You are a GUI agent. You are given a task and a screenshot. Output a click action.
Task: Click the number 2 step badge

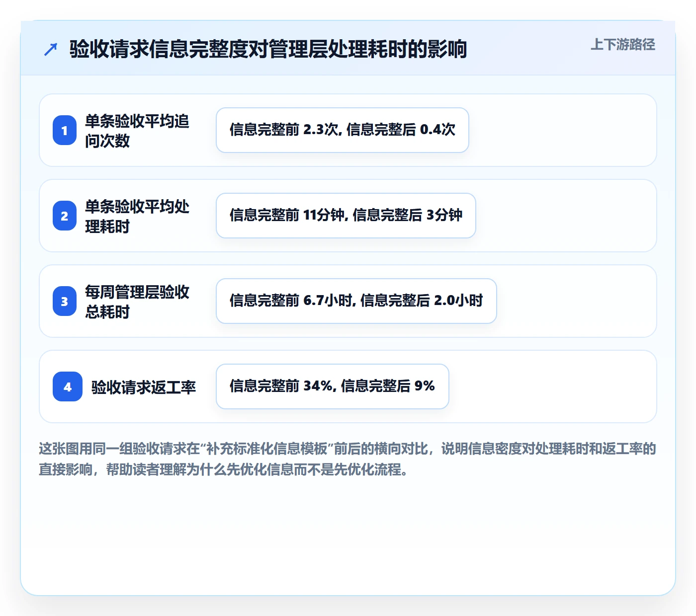(x=65, y=216)
